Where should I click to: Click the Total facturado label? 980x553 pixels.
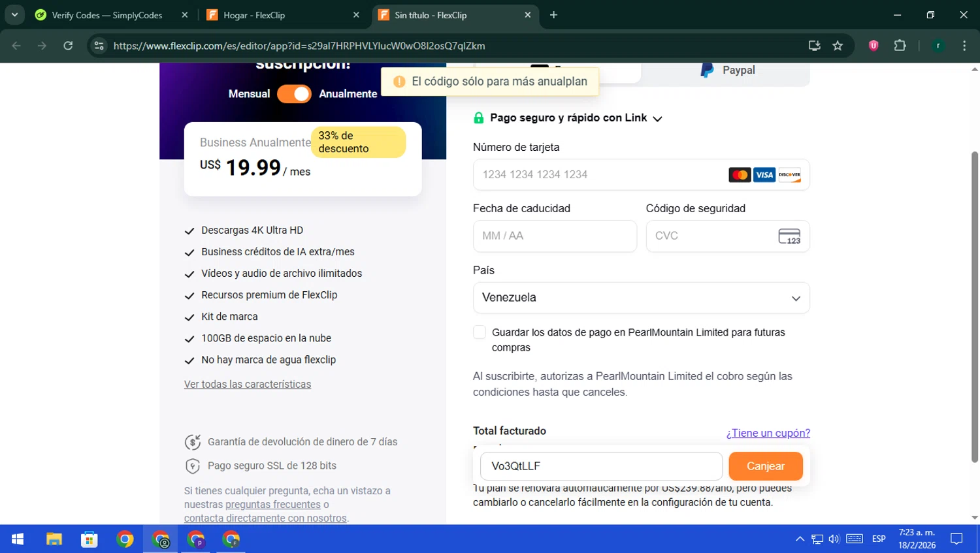click(510, 431)
